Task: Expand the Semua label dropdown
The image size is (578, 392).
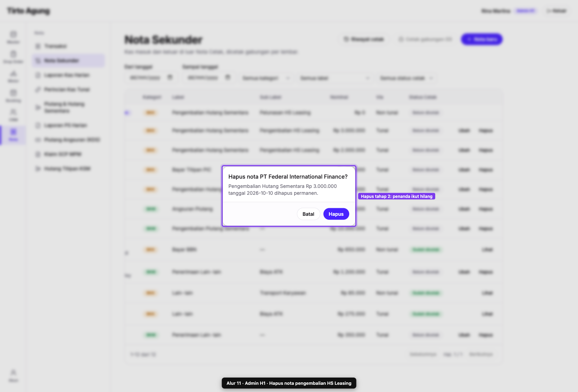Action: pos(334,78)
